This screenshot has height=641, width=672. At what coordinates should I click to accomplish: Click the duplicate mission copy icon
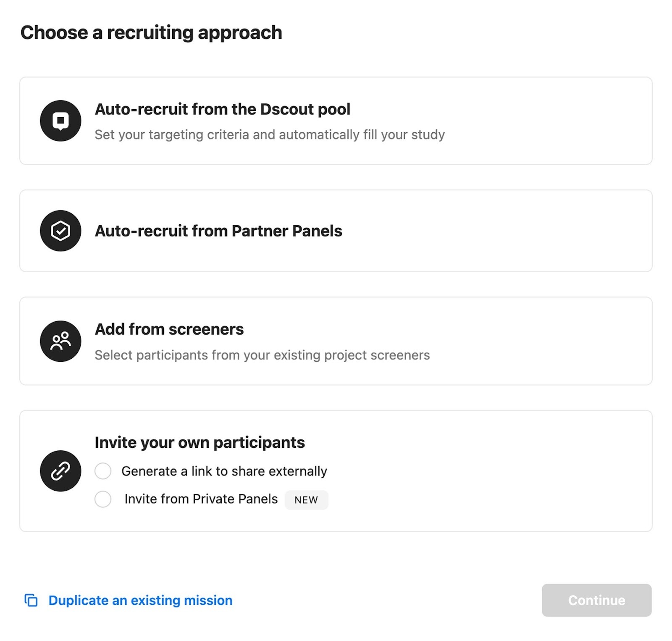pyautogui.click(x=31, y=600)
